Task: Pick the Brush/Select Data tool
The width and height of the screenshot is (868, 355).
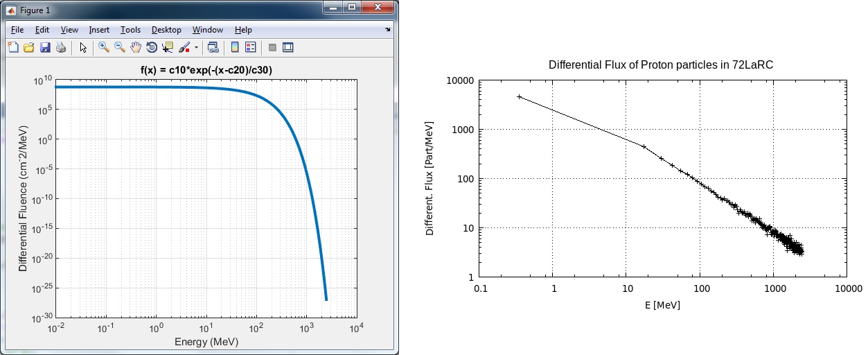Action: tap(184, 47)
